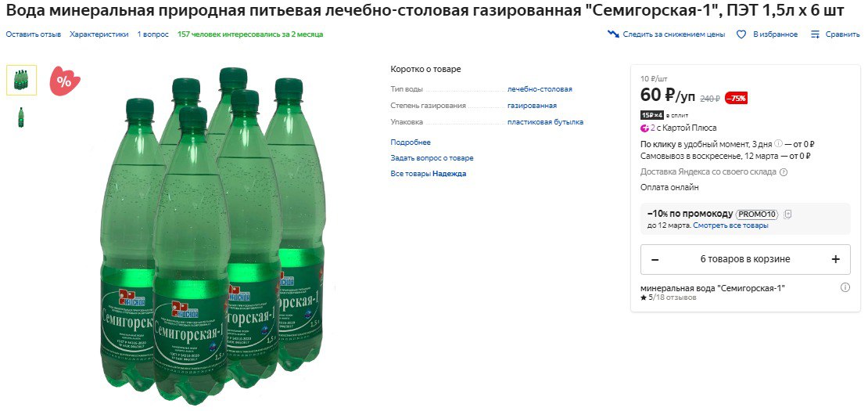Click the compare list icon

[815, 34]
